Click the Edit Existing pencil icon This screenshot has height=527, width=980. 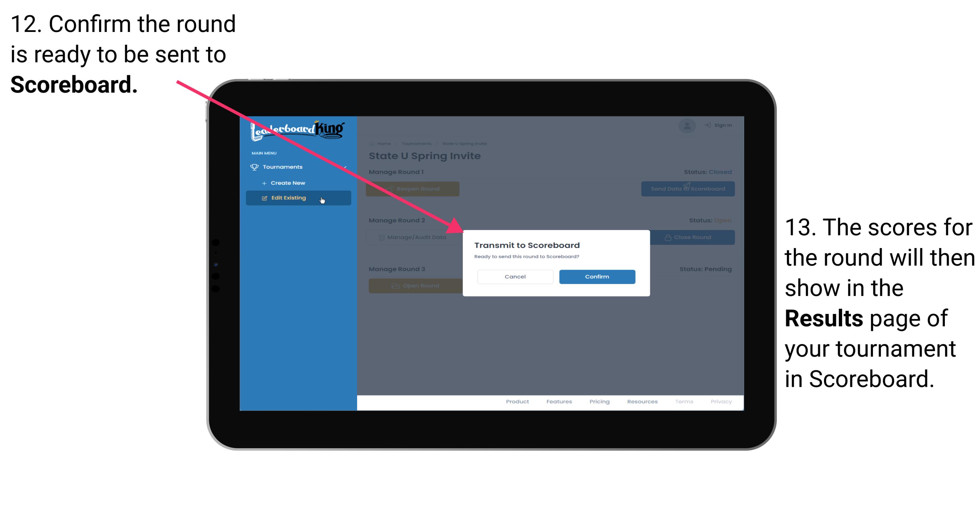pos(264,198)
